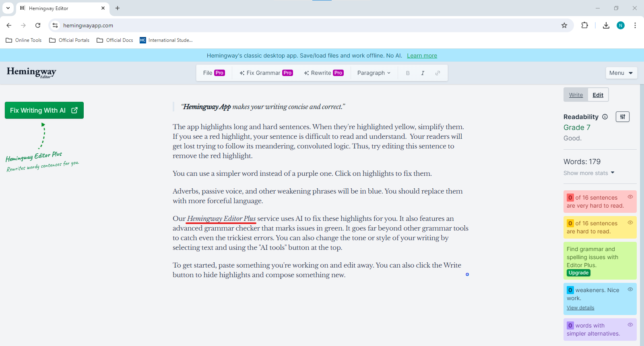Switch to Edit mode

point(598,95)
